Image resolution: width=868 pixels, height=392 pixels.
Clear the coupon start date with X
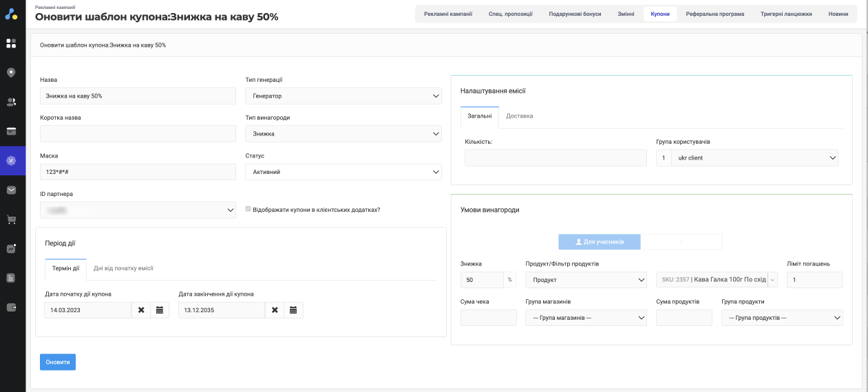pyautogui.click(x=141, y=310)
